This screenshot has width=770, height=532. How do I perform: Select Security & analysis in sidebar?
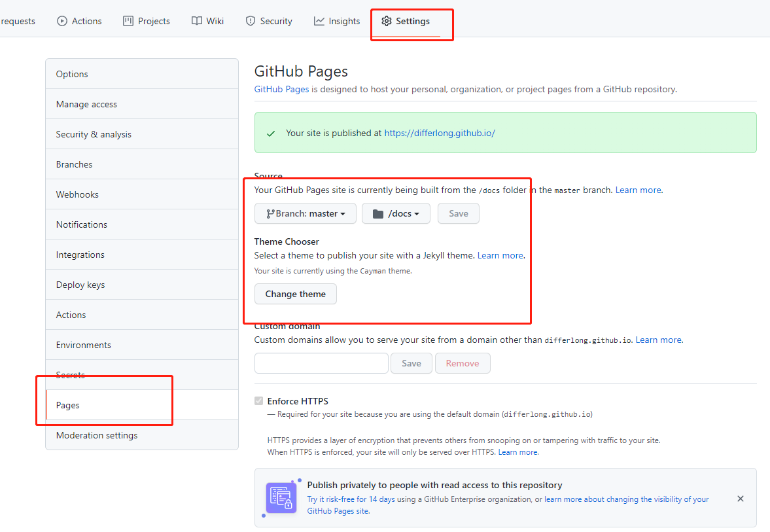[x=142, y=134]
